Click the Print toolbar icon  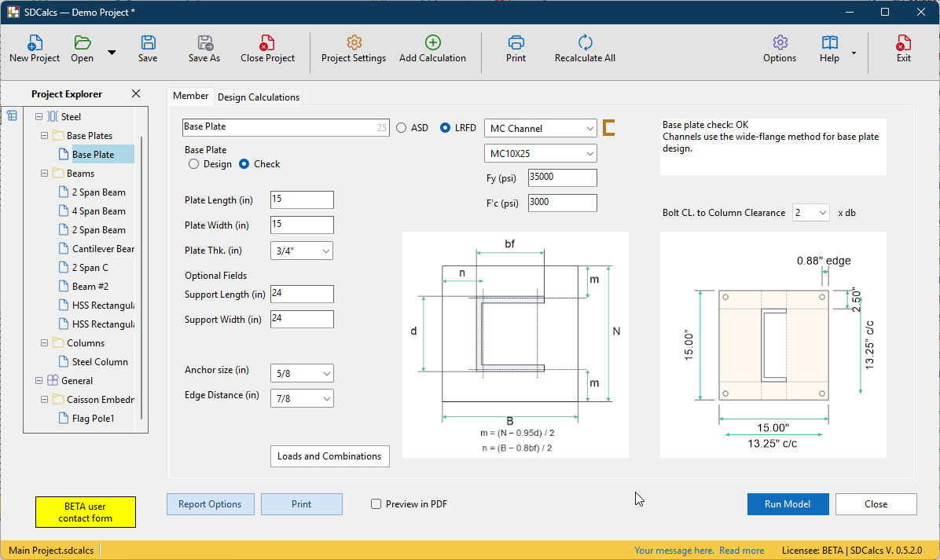pyautogui.click(x=516, y=43)
